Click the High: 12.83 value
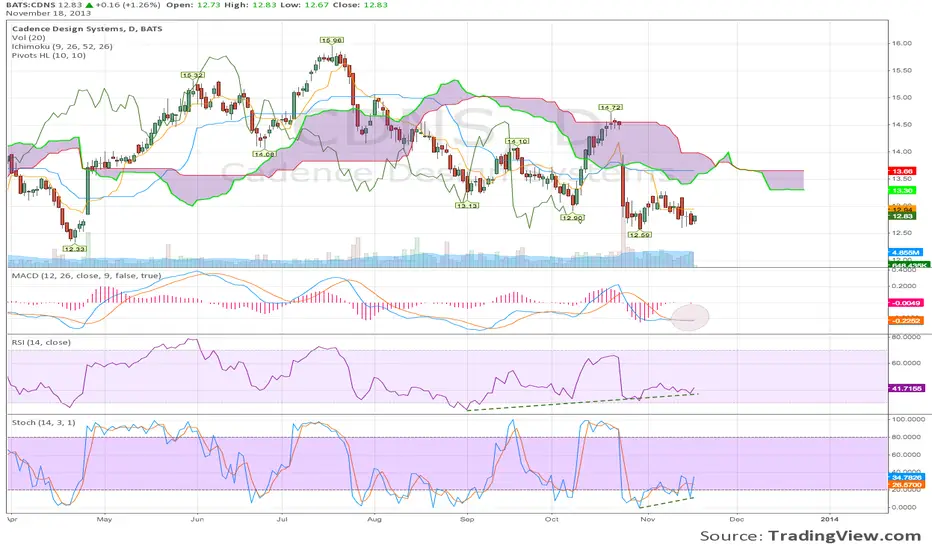This screenshot has width=932, height=550. pyautogui.click(x=248, y=5)
